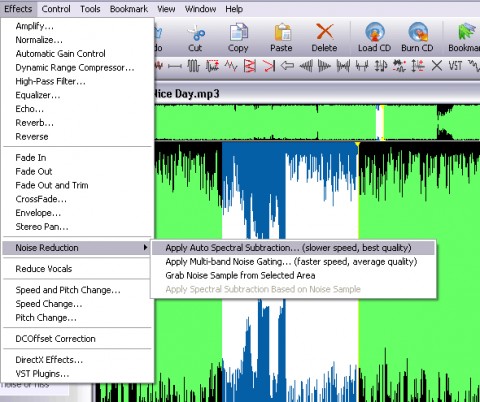Expand the Noise Reduction submenu arrow
Screen dimensions: 480x402
tap(145, 247)
